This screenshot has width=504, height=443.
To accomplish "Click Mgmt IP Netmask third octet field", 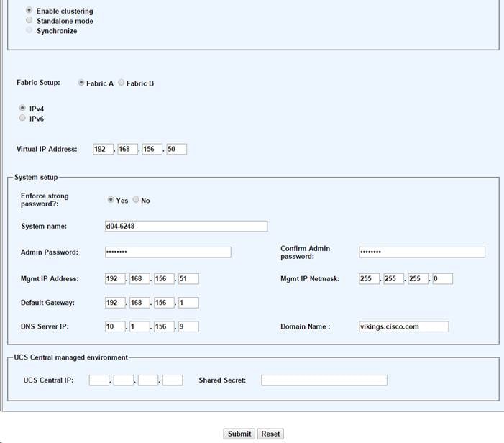I will [418, 279].
